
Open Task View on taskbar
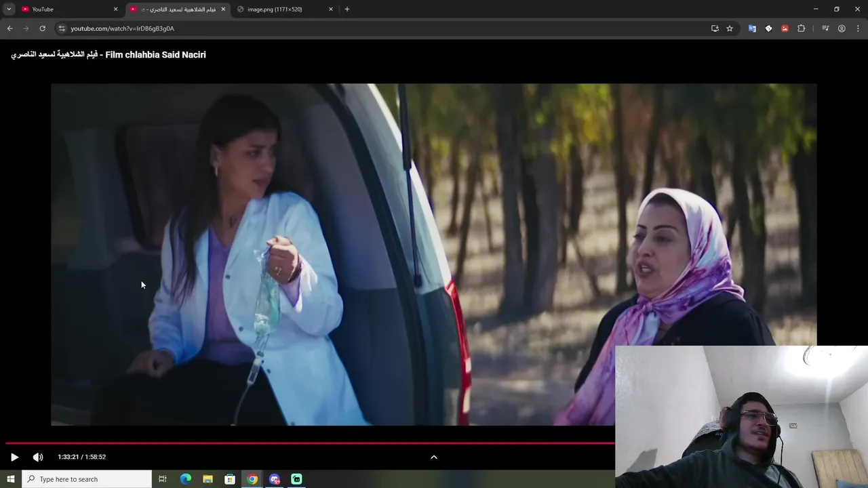tap(163, 479)
